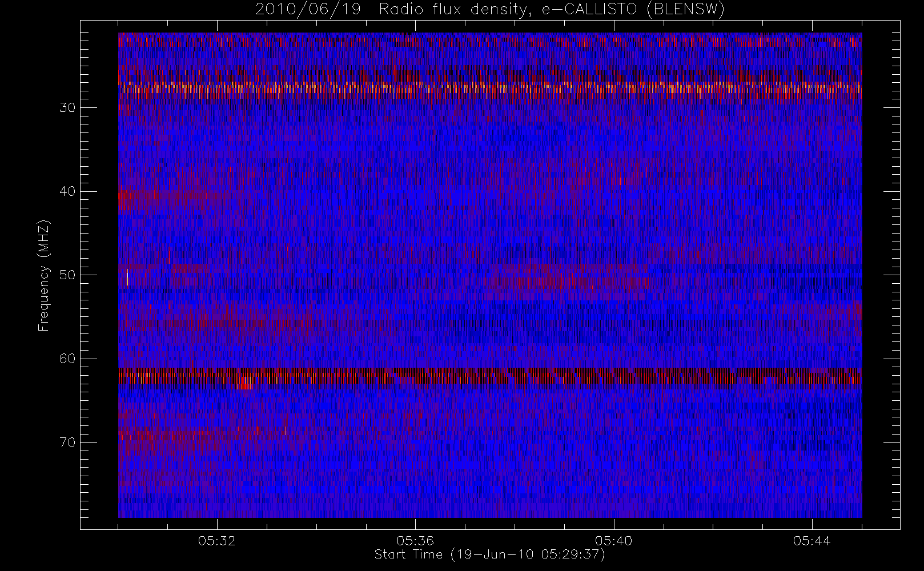This screenshot has height=571, width=924.
Task: Click the 05:44 time tick label
Action: pos(811,540)
